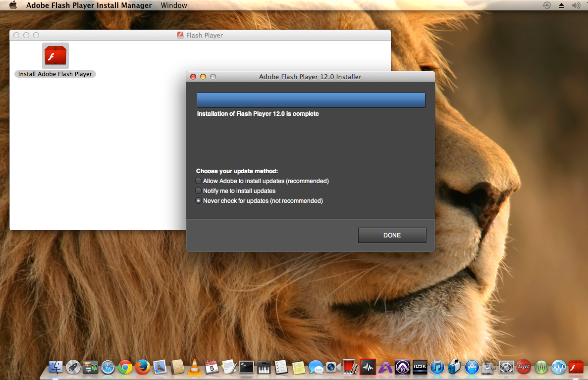588x380 pixels.
Task: Select Never check for updates option
Action: click(199, 201)
